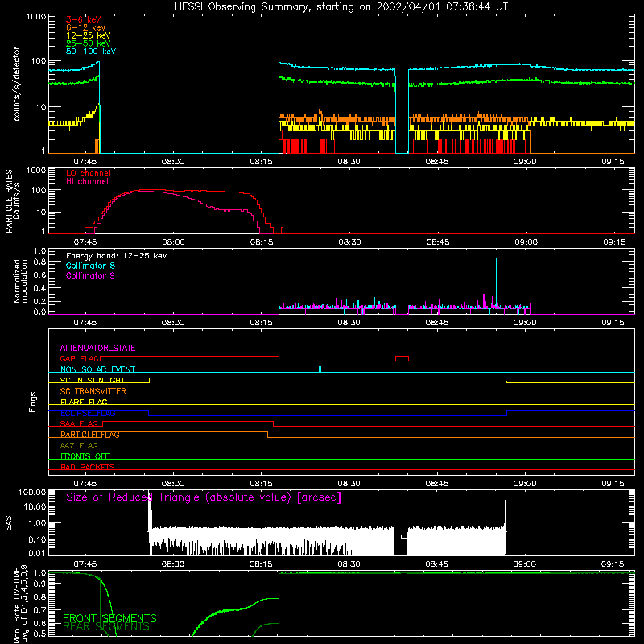
Task: Click the 'REAR SEGMENTS' livetime legend
Action: tap(106, 627)
